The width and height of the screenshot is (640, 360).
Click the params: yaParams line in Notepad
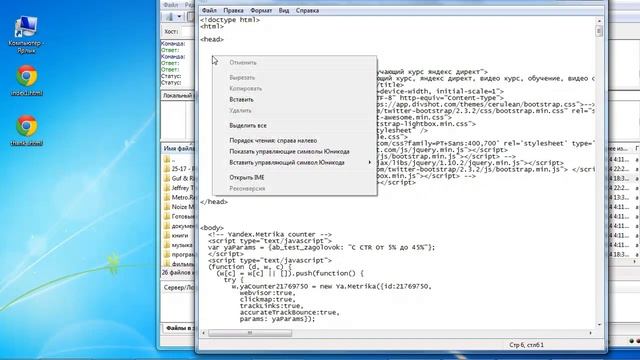point(278,319)
